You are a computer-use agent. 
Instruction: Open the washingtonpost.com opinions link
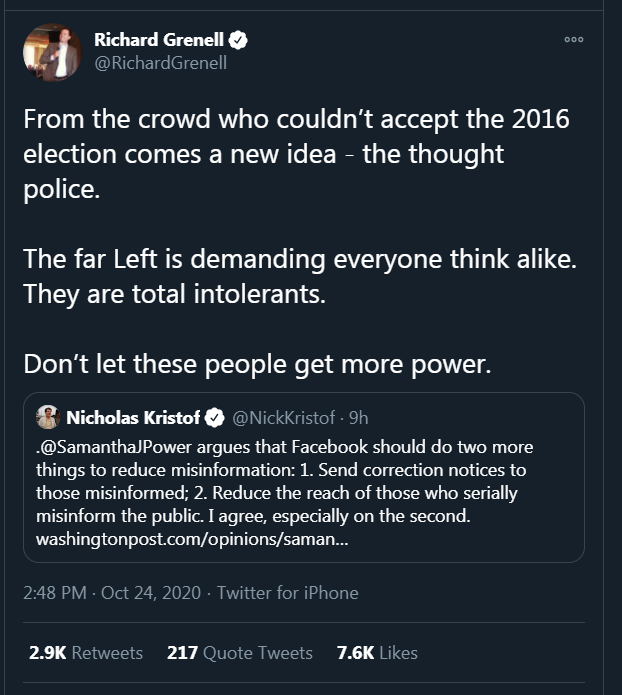click(x=190, y=539)
